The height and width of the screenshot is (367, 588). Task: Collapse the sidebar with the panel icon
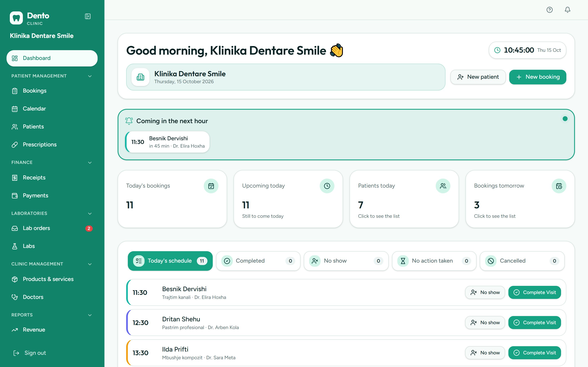[88, 16]
